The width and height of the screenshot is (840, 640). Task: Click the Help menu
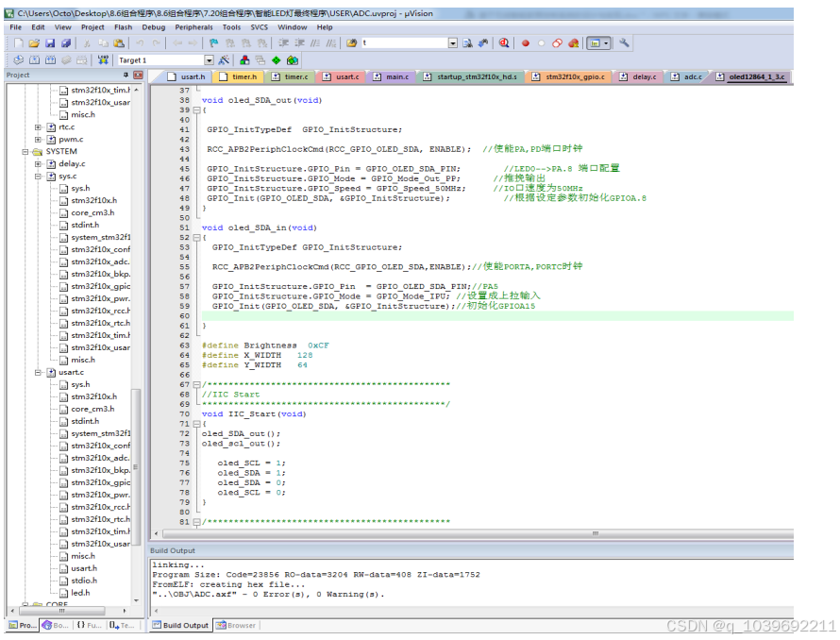coord(325,27)
